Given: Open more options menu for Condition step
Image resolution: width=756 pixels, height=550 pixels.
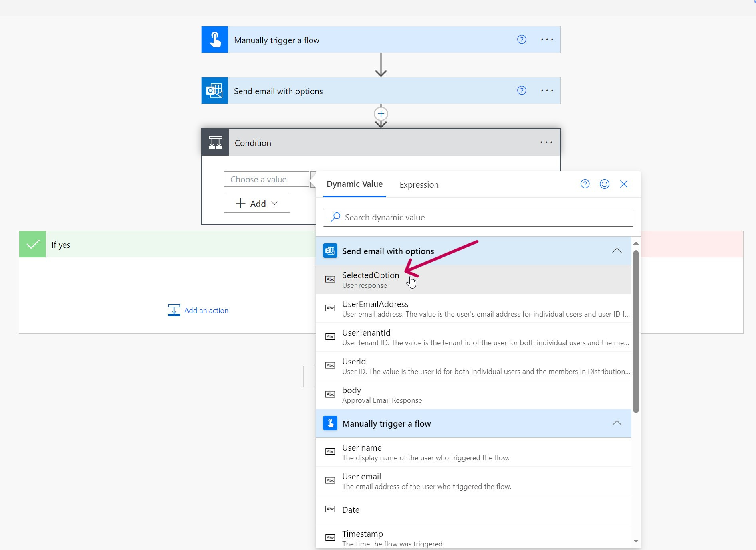Looking at the screenshot, I should point(546,142).
